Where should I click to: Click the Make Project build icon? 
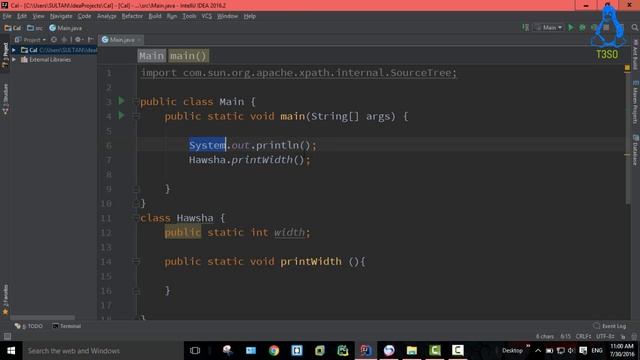click(525, 27)
